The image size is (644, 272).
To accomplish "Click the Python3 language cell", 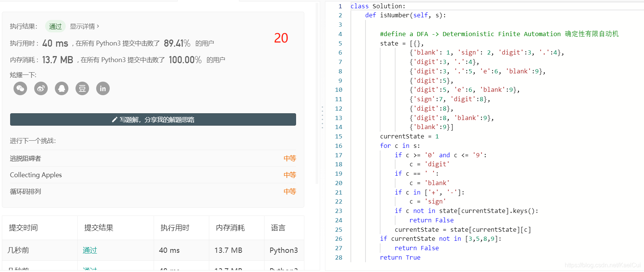I will (x=284, y=250).
